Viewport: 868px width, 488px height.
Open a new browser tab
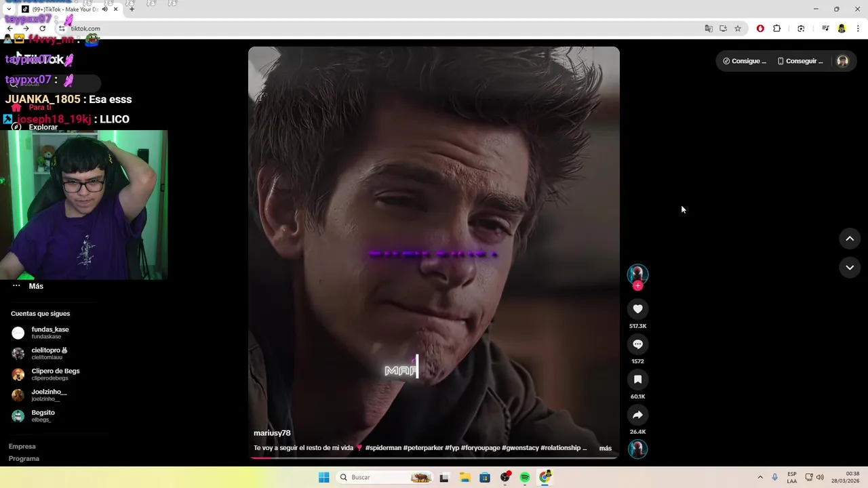tap(132, 9)
